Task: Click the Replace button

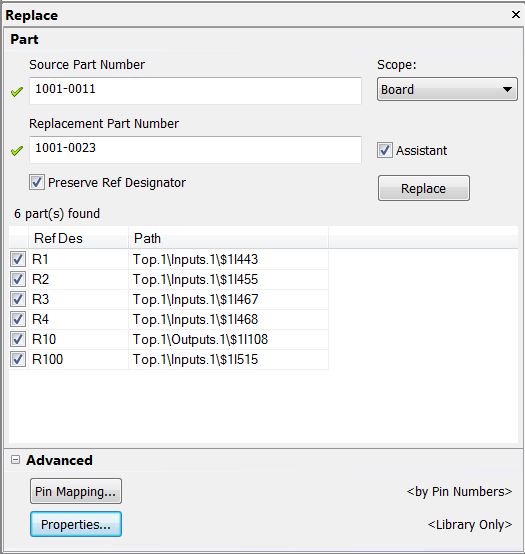Action: pos(424,188)
